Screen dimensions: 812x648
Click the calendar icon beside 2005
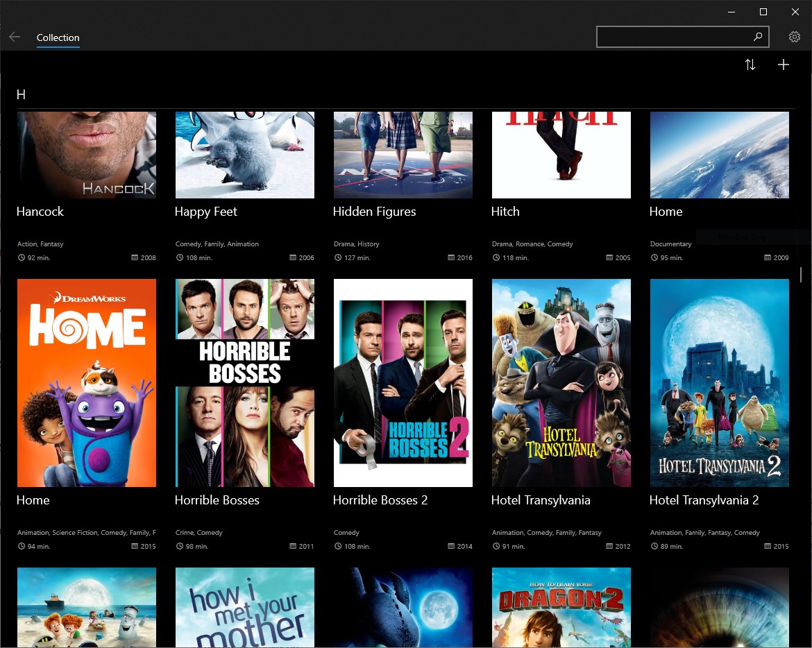pos(609,257)
